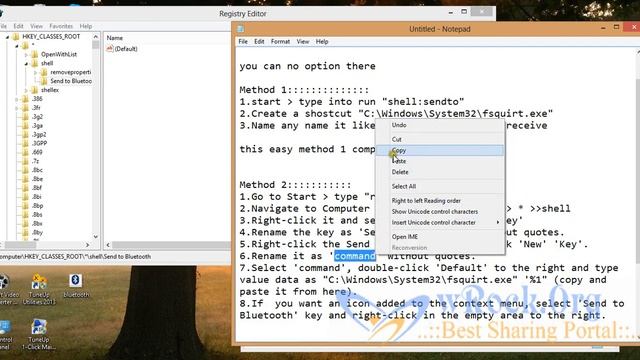640x360 pixels.
Task: Click the shellex key folder icon
Action: (x=35, y=90)
